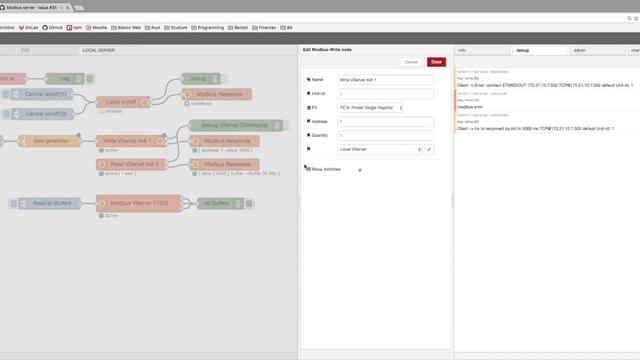Select the Central on/off (2) inject node
640x360 pixels.
point(42,114)
